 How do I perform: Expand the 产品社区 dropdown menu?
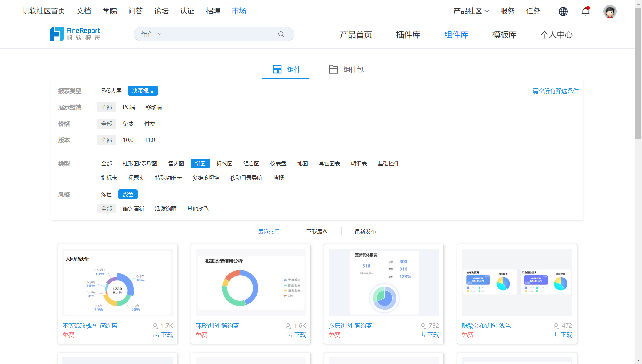tap(471, 11)
